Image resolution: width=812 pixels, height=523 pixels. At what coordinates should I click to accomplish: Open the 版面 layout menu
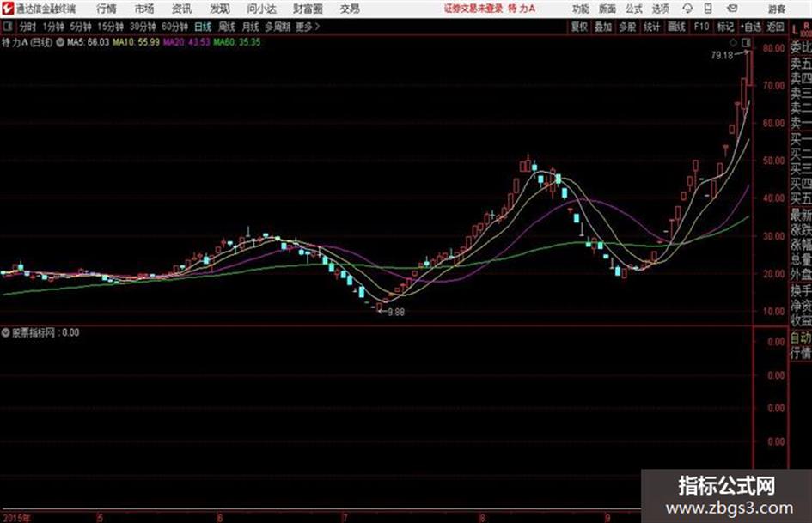pos(607,9)
